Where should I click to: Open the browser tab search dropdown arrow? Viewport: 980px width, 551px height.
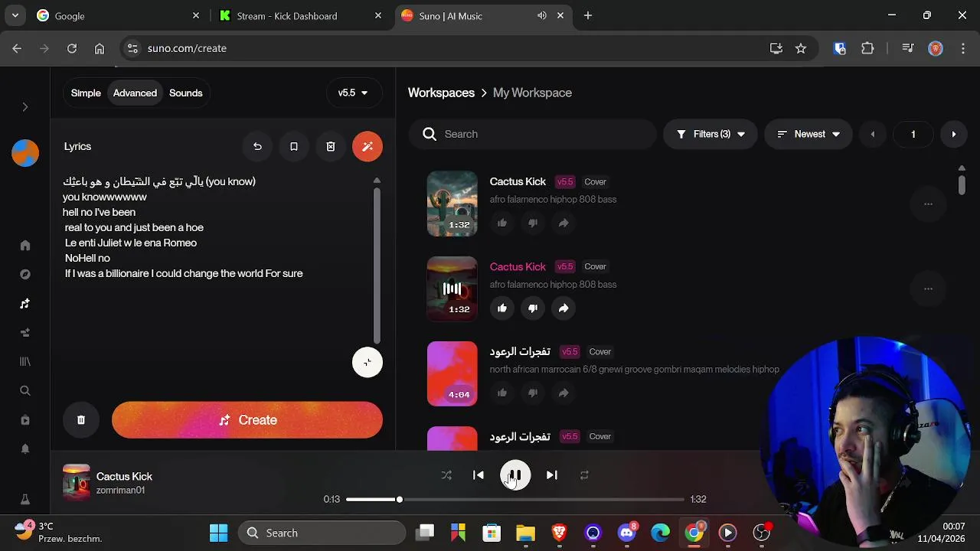pyautogui.click(x=15, y=15)
